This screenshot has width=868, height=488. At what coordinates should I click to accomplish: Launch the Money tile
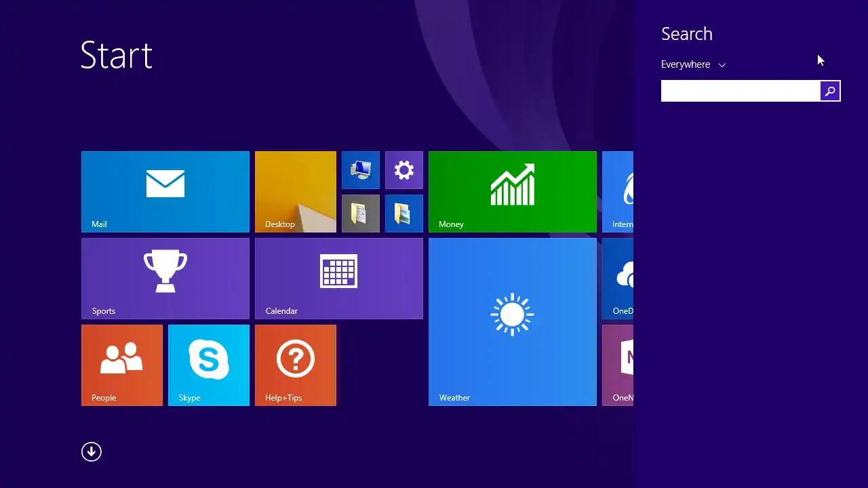(513, 192)
